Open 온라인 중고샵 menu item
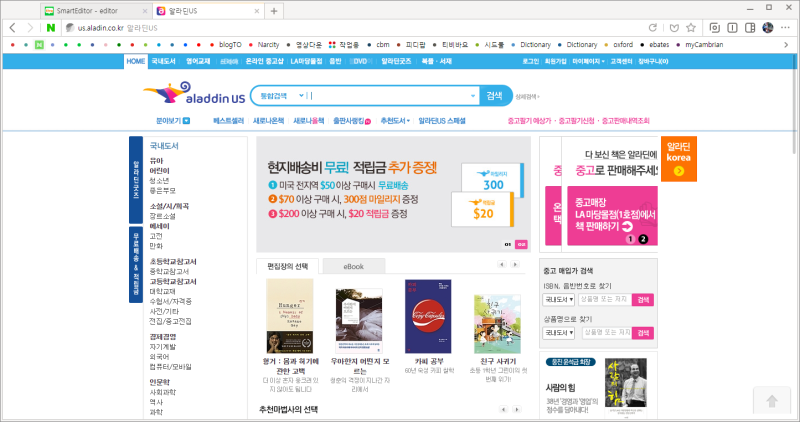Image resolution: width=800 pixels, height=422 pixels. point(264,61)
